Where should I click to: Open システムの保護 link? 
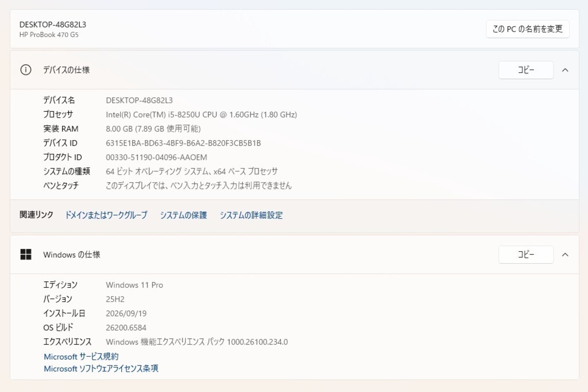click(x=183, y=215)
